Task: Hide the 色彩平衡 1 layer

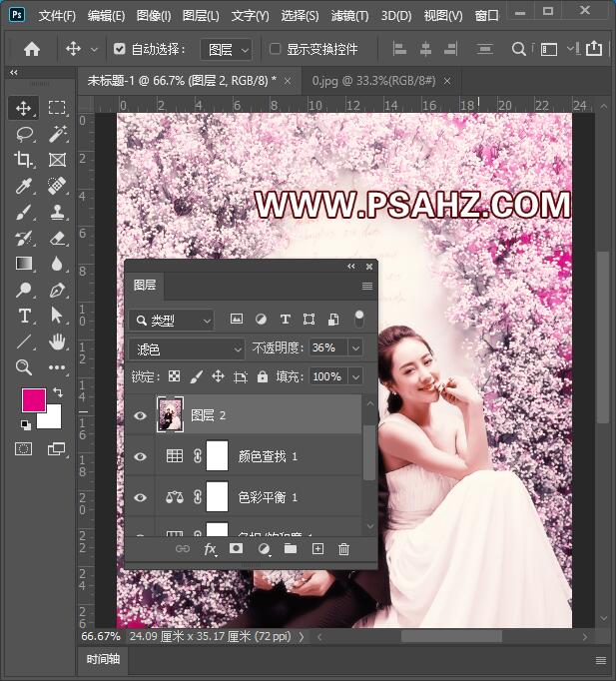Action: coord(140,497)
